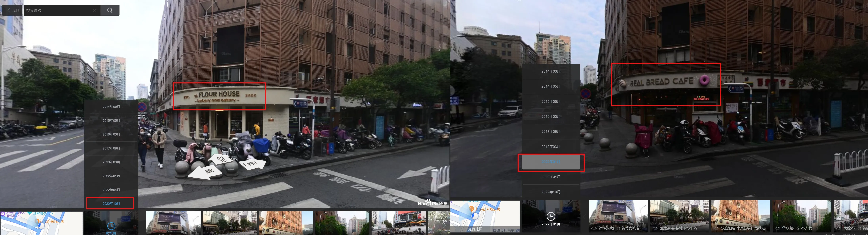This screenshot has width=868, height=235.
Task: Select 2017年09月 in the left panorama timeline
Action: (x=111, y=148)
